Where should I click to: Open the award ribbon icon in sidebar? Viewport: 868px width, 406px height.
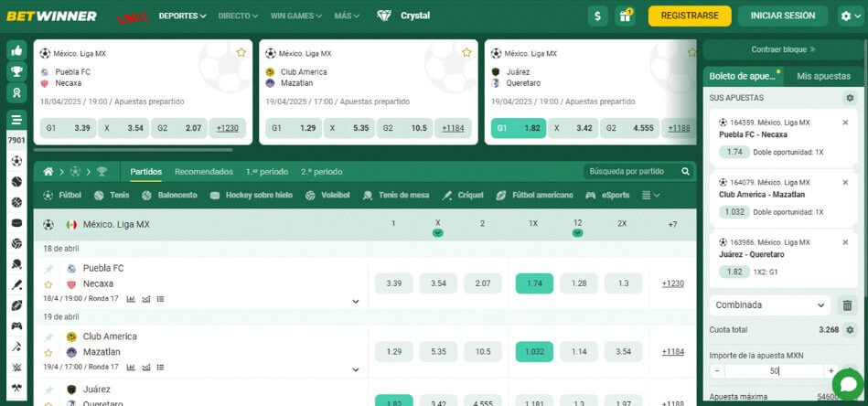[x=16, y=93]
